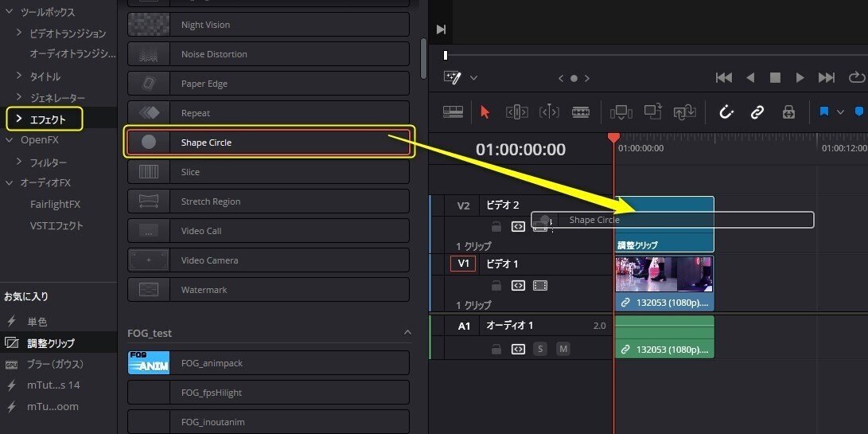Click effects list scrollbar
This screenshot has height=434, width=868.
(x=423, y=58)
